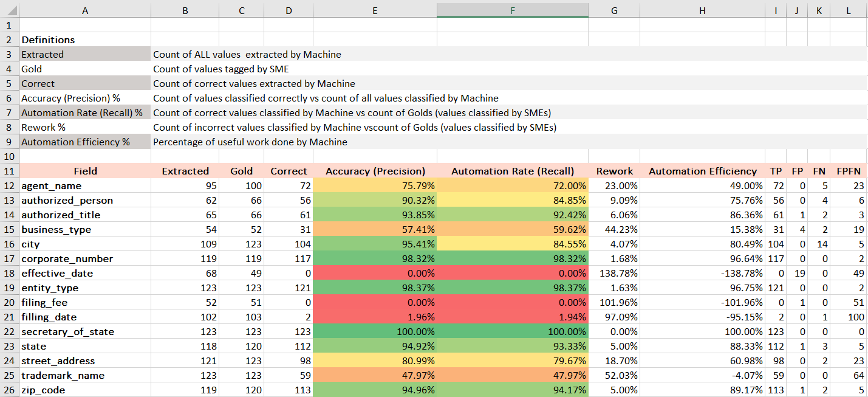This screenshot has width=868, height=397.
Task: Click the 'Rework %' definition label
Action: [85, 127]
